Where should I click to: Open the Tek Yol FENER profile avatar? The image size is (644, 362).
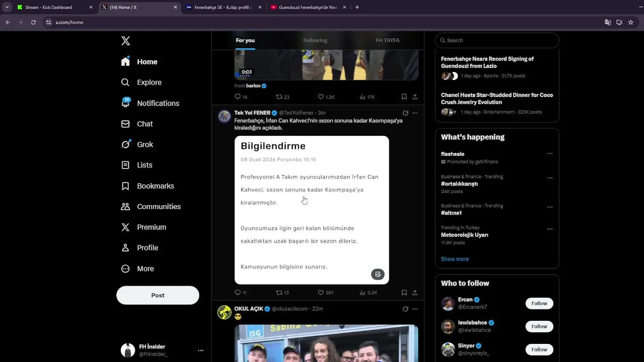[224, 117]
